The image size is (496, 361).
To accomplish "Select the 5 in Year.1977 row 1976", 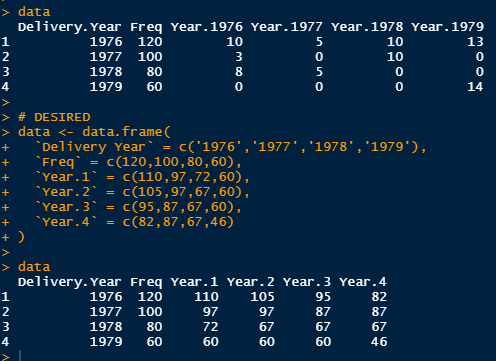I will [x=319, y=42].
